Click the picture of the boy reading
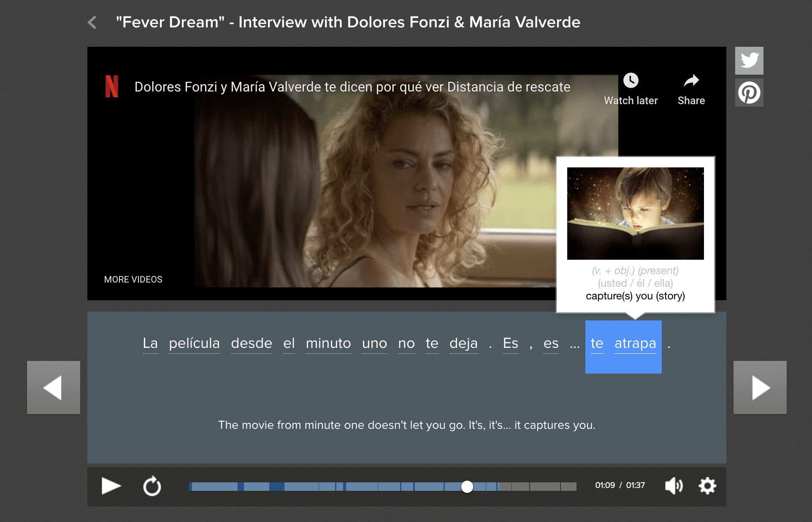The height and width of the screenshot is (522, 812). pyautogui.click(x=635, y=213)
